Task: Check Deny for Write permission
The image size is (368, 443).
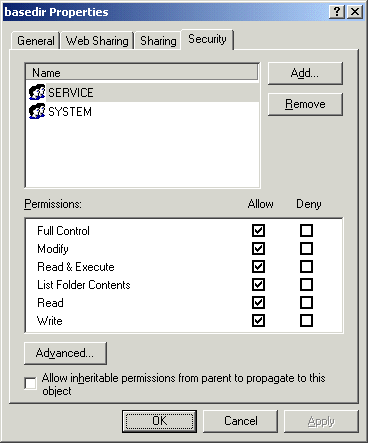Action: coord(306,320)
